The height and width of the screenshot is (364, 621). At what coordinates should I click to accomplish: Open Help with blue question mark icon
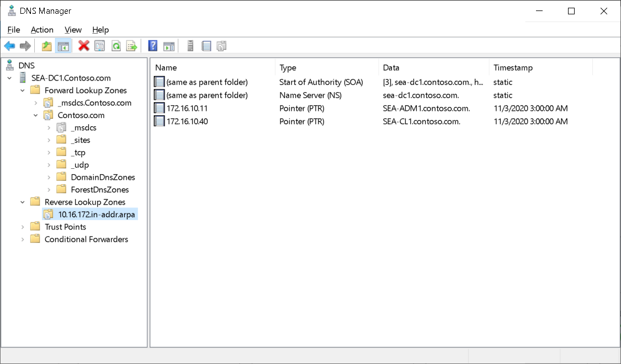(152, 46)
